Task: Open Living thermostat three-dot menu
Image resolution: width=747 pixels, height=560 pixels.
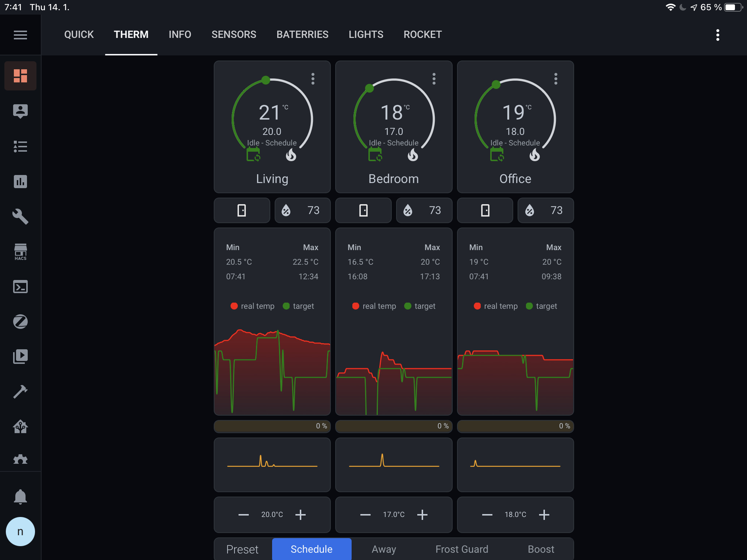Action: click(313, 79)
